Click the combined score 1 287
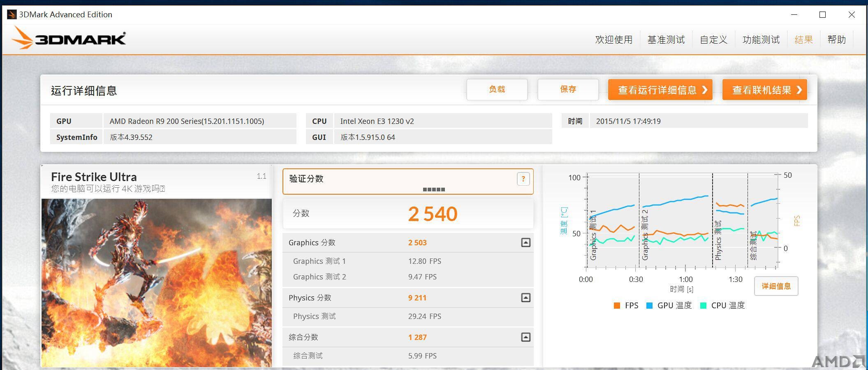This screenshot has height=370, width=868. click(x=417, y=337)
